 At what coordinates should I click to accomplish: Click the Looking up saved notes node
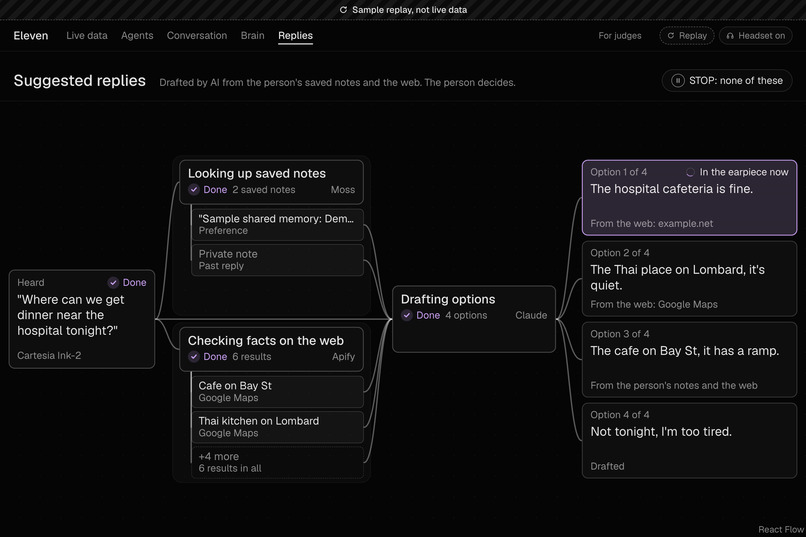point(271,182)
